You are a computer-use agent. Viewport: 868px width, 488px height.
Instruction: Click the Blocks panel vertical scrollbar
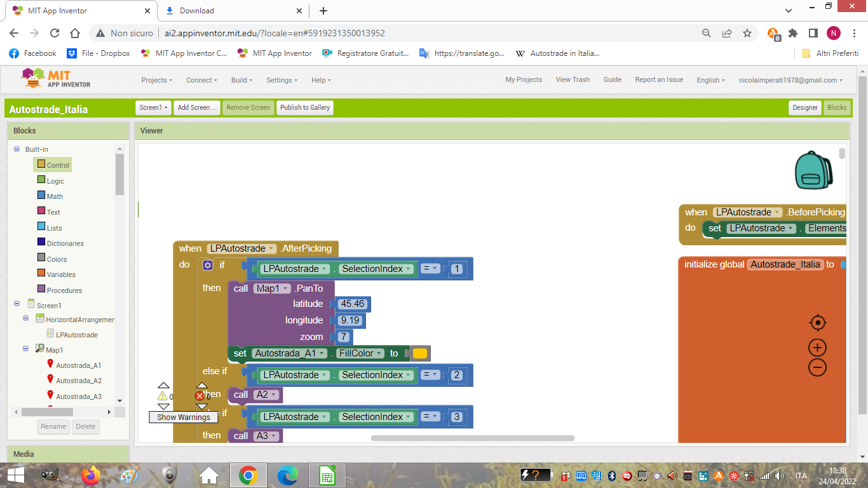click(x=119, y=174)
